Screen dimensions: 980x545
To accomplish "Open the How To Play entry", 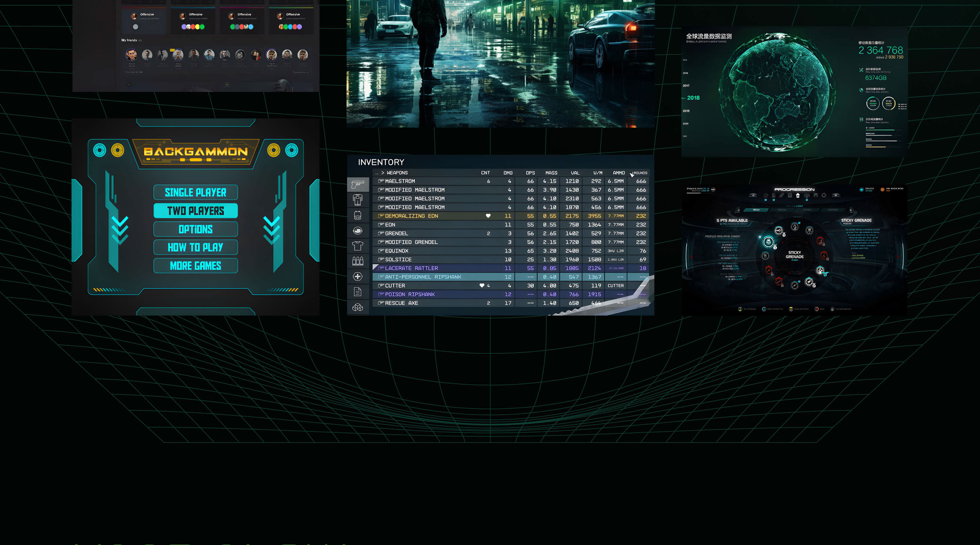I will (x=196, y=247).
